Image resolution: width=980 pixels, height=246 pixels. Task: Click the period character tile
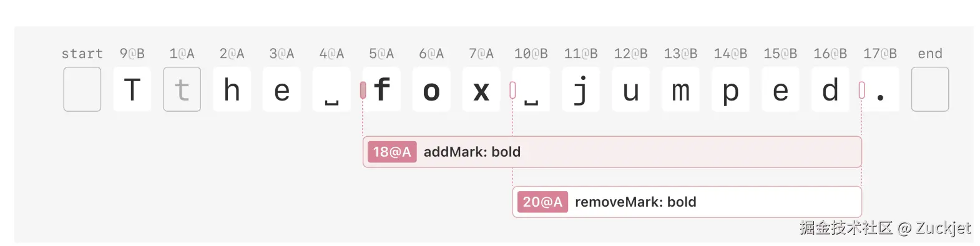[x=881, y=89]
